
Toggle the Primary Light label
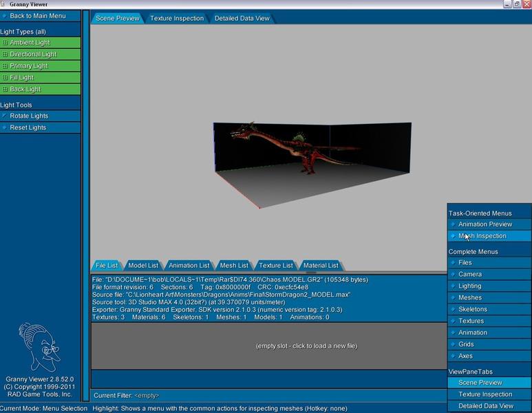29,66
